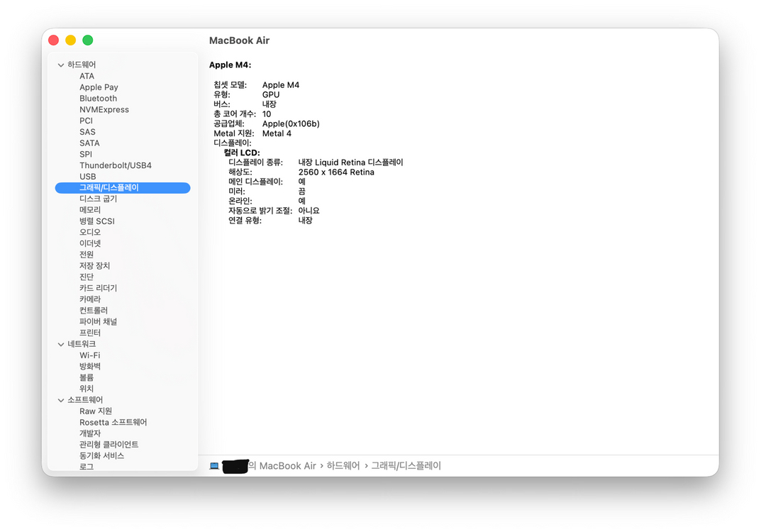Click 하드웨어 in the bottom path bar
The height and width of the screenshot is (532, 761).
(x=343, y=466)
